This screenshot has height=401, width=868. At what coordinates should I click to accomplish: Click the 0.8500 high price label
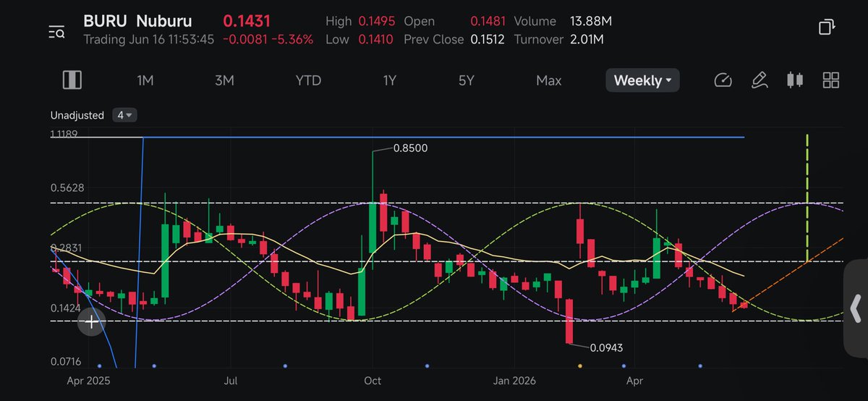pyautogui.click(x=410, y=148)
